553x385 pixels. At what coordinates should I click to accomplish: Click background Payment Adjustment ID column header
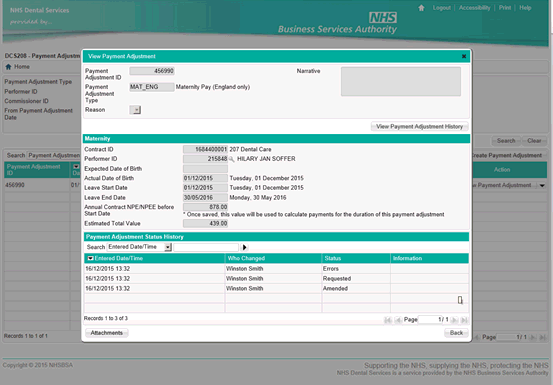click(37, 170)
